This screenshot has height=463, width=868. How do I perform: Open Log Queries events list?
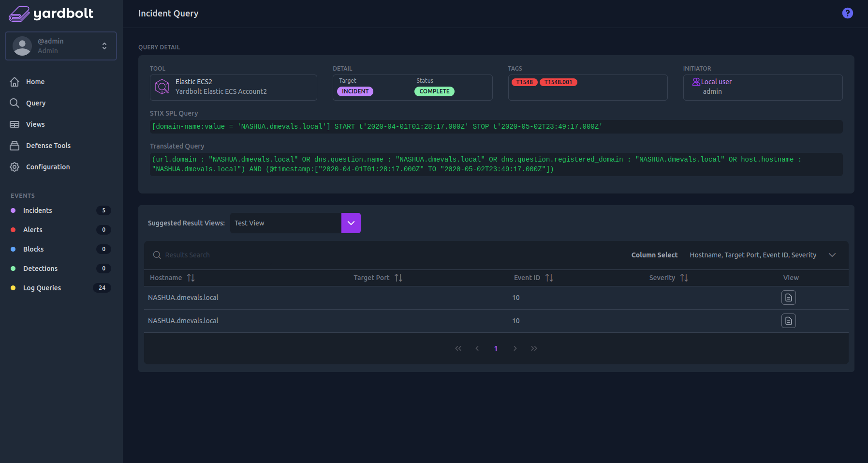pos(42,288)
